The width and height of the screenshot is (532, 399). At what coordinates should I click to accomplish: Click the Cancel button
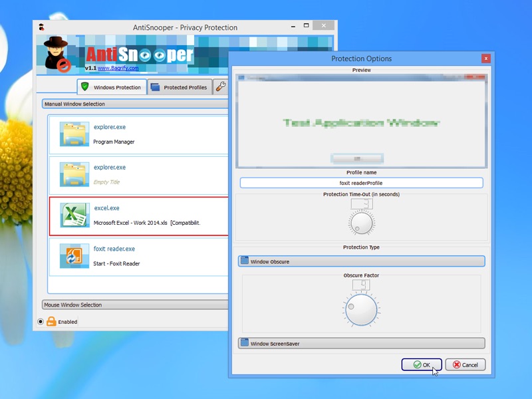pos(465,364)
